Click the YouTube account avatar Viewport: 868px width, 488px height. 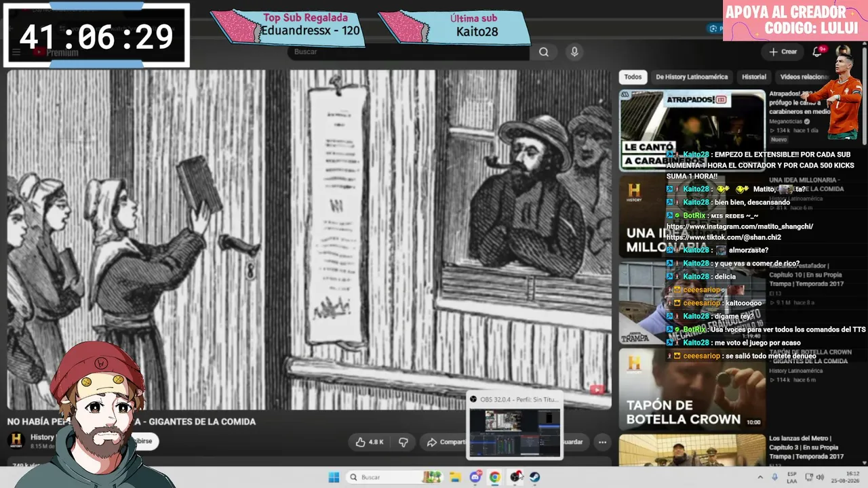(843, 52)
